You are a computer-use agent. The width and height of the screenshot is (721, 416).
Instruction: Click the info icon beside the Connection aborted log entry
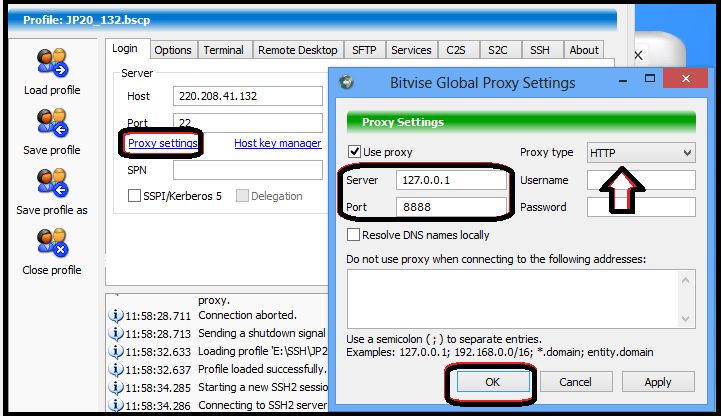[115, 315]
